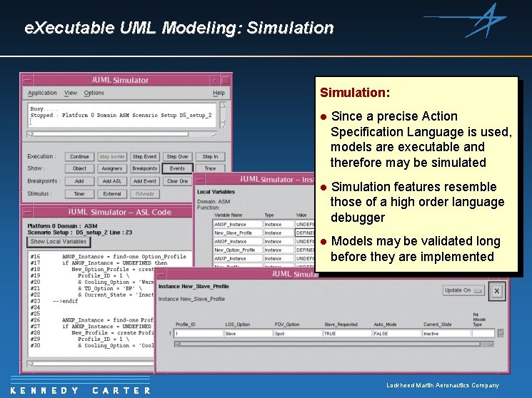Select the FOV_Option field showing Spot
Viewport: 532px width, 398px height.
click(298, 334)
